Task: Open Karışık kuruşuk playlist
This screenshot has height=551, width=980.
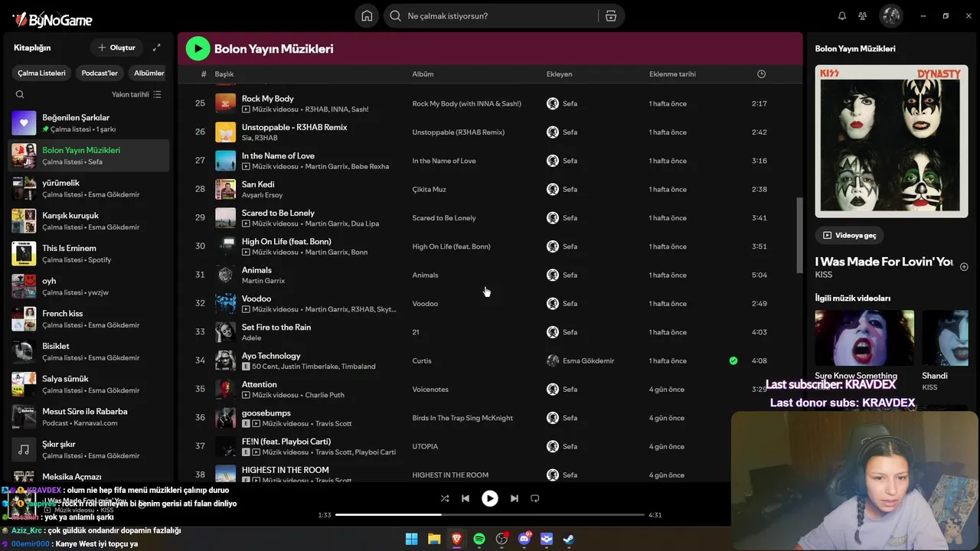Action: pyautogui.click(x=89, y=221)
